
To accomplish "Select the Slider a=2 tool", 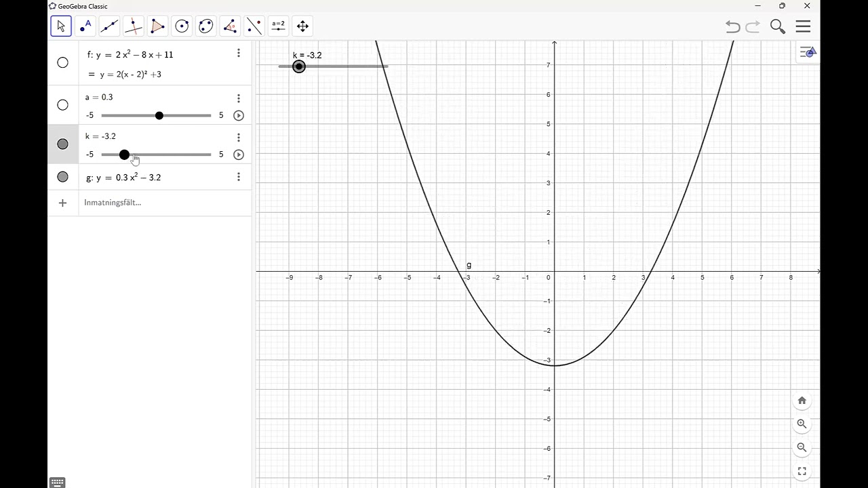I will (278, 26).
